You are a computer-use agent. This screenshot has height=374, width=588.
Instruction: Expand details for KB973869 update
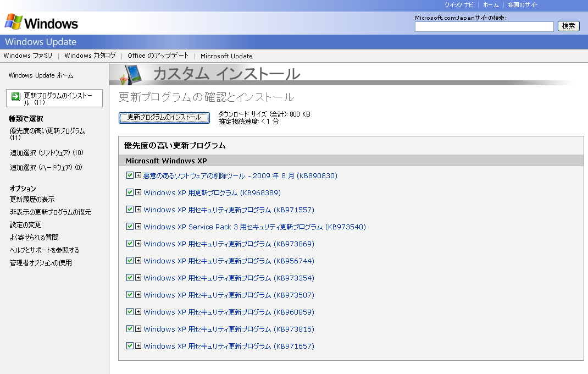[138, 243]
